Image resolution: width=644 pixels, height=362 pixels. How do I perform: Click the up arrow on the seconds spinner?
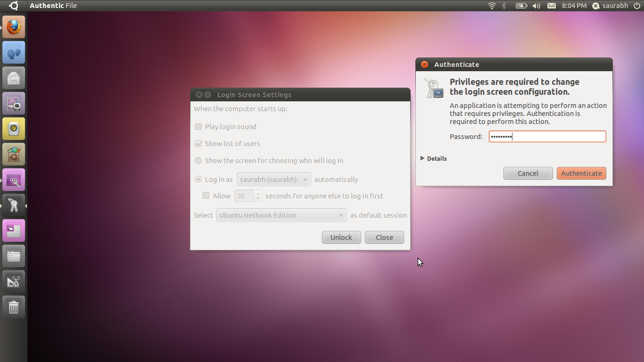258,193
